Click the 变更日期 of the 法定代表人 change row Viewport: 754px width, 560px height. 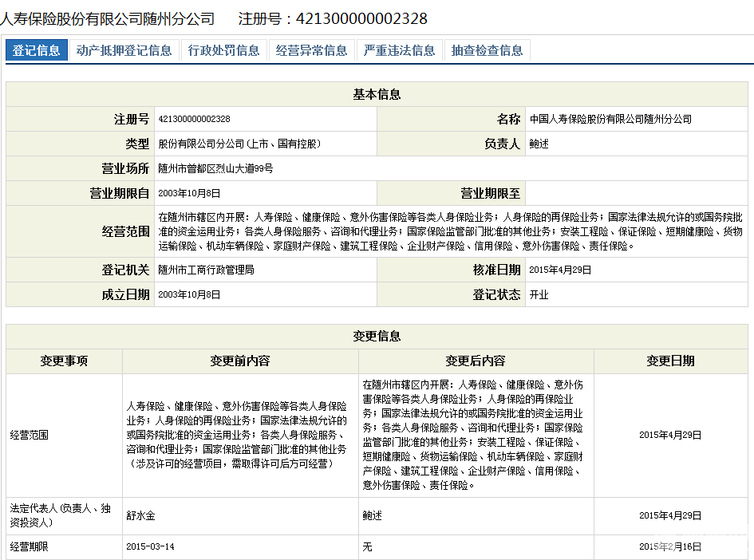click(670, 516)
